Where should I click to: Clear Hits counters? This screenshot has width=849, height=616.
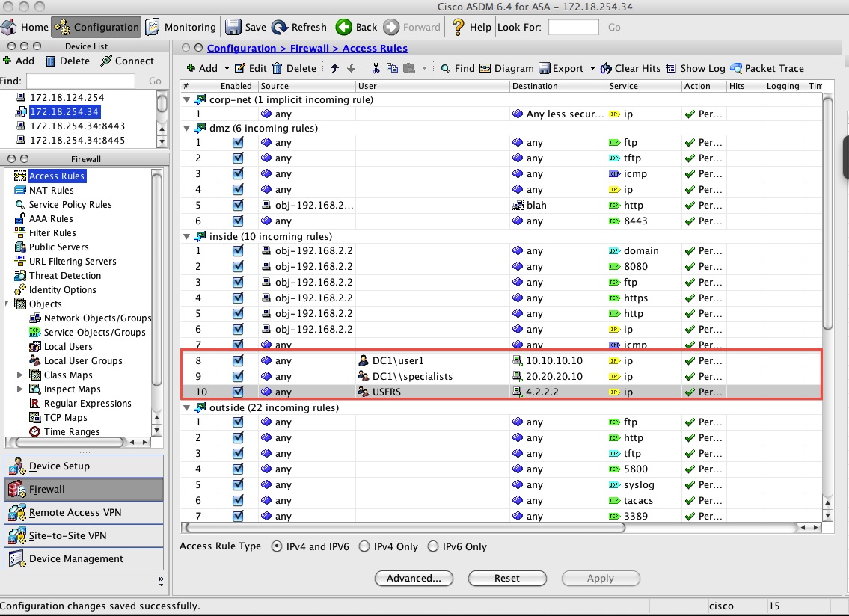(x=631, y=68)
